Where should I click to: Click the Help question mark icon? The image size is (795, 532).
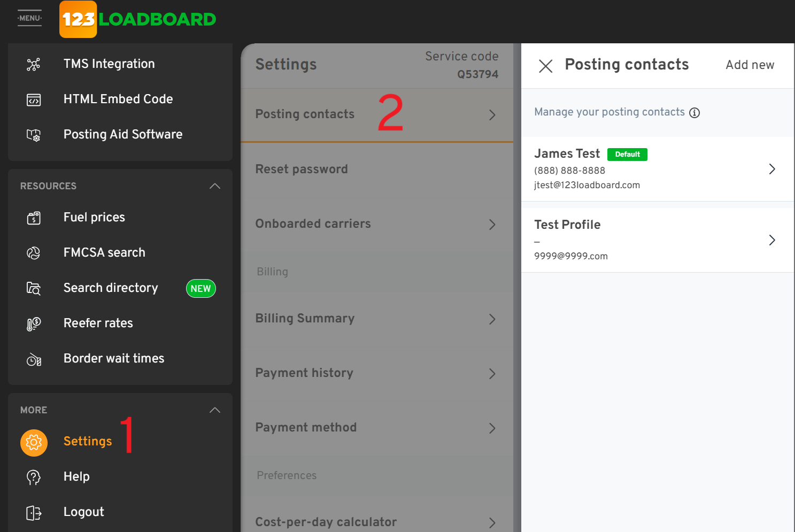[x=34, y=477]
